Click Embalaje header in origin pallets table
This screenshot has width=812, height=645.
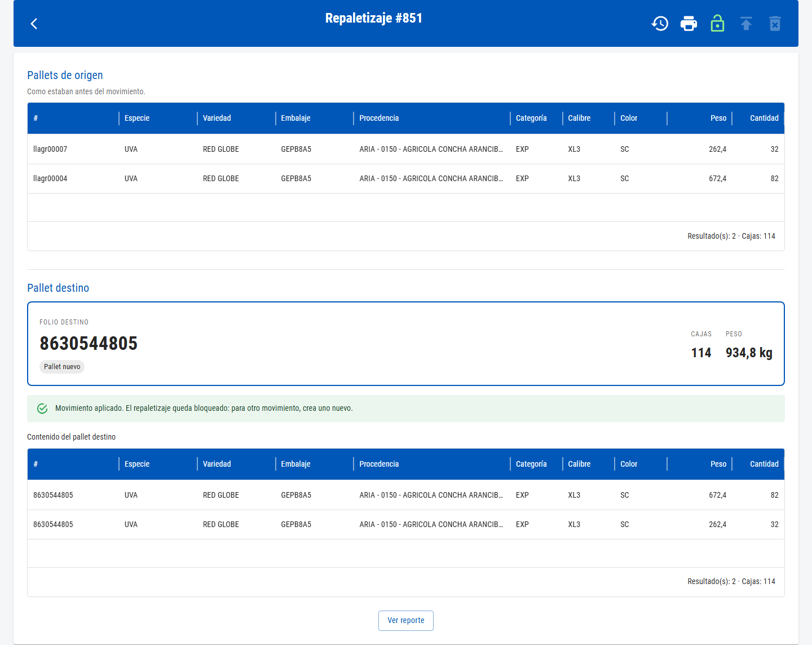tap(296, 118)
